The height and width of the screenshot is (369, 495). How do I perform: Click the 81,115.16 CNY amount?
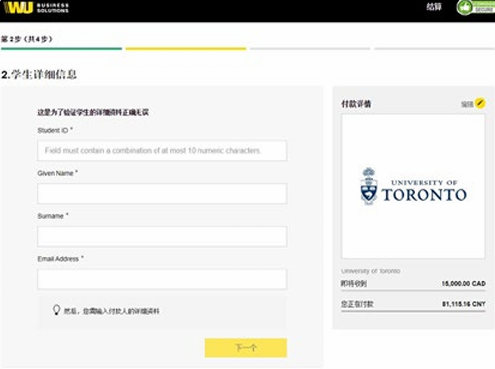(463, 304)
